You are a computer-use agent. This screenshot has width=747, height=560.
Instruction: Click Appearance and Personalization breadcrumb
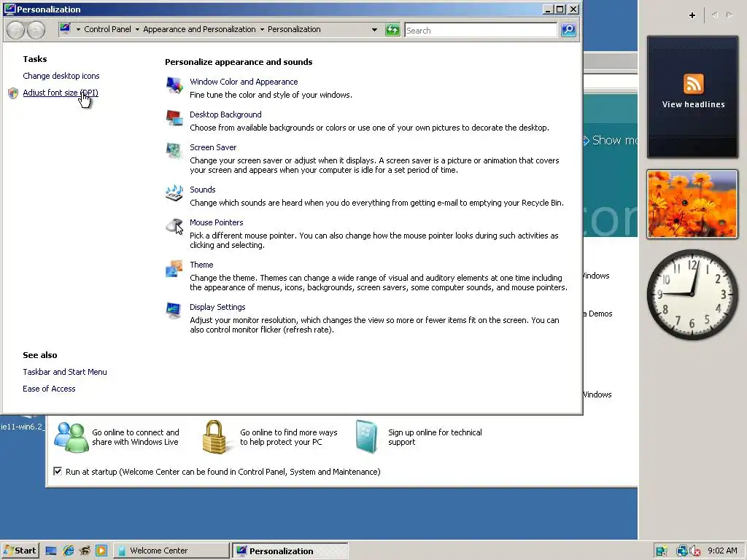click(x=199, y=29)
